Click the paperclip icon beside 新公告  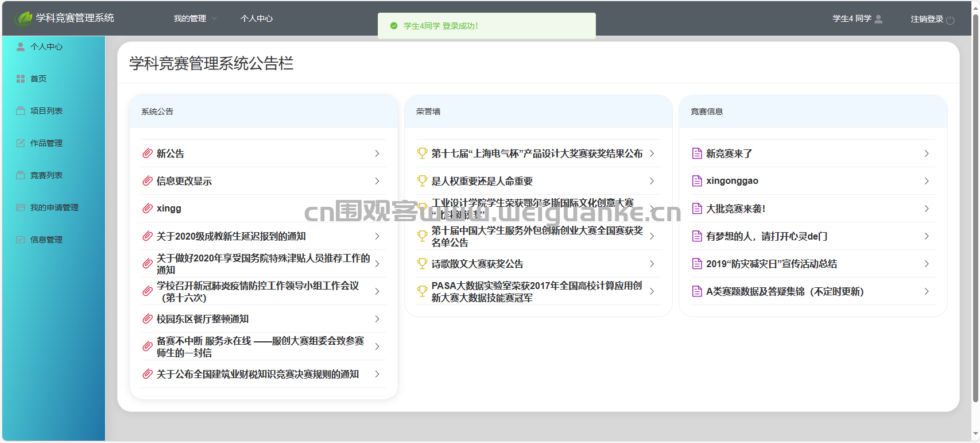[x=148, y=153]
